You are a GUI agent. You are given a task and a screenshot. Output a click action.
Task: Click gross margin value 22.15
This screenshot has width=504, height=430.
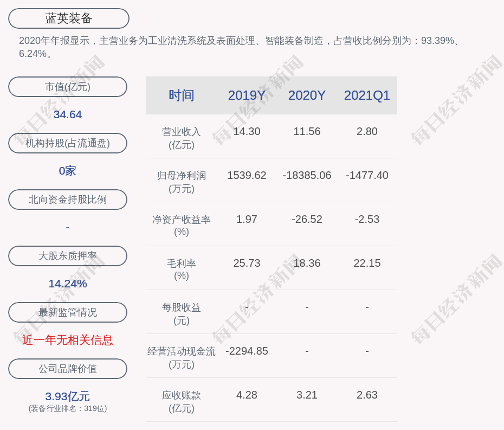click(x=367, y=263)
